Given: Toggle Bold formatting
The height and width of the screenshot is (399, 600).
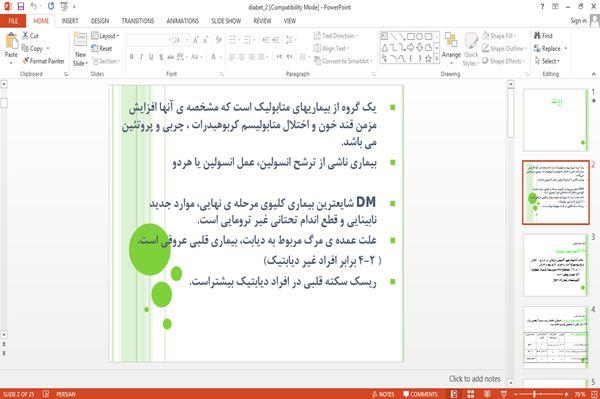Looking at the screenshot, I should (132, 57).
